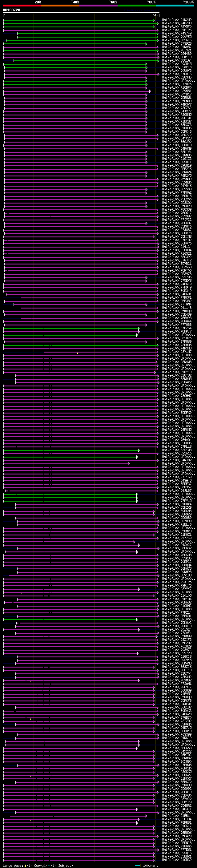The height and width of the screenshot is (868, 197).
Task: Select the UniRef100_Q1DW36 label
Action: tap(177, 128)
